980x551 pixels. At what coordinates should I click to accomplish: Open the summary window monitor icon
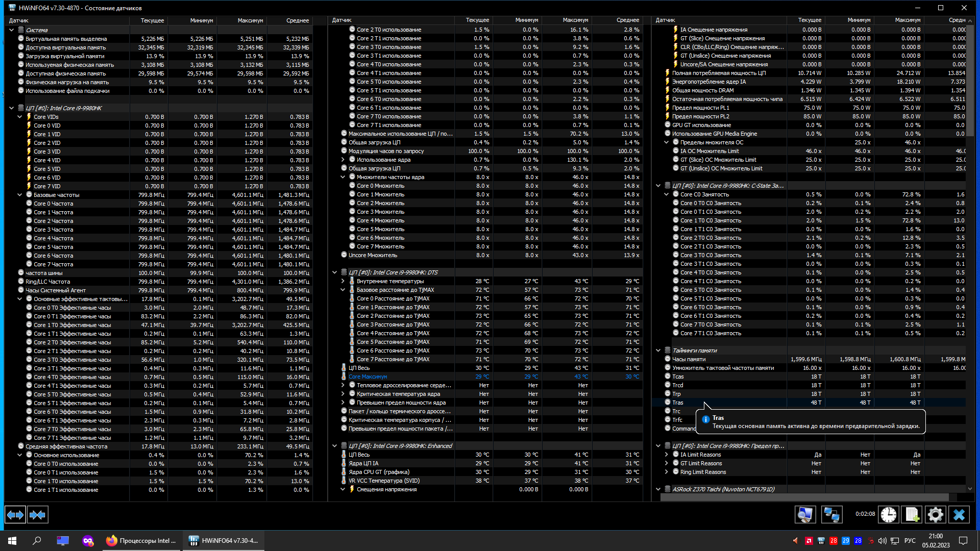point(805,515)
